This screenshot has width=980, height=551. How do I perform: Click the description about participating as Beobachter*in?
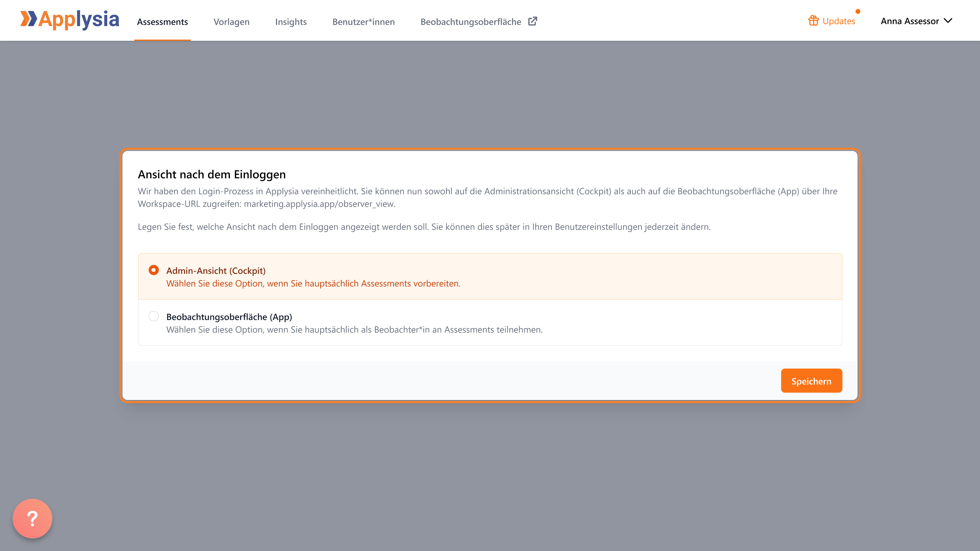pyautogui.click(x=355, y=329)
